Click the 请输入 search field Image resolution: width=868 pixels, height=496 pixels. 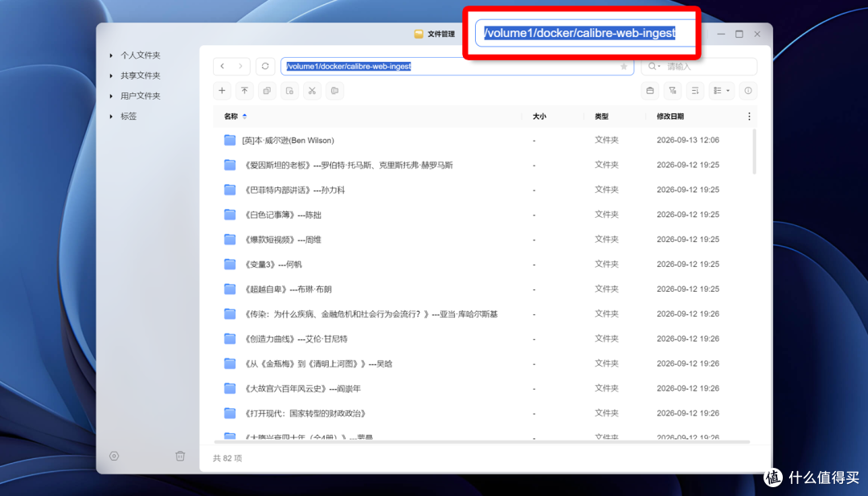click(699, 67)
